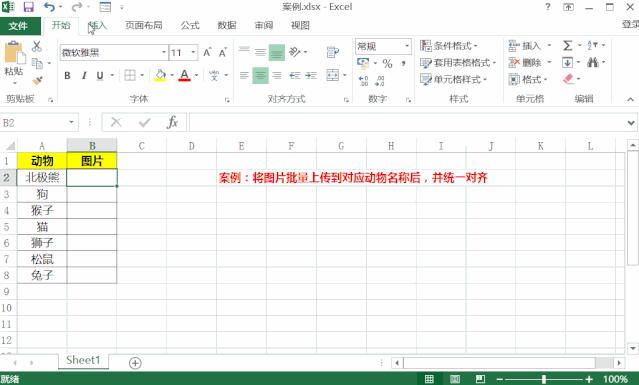This screenshot has width=639, height=385.
Task: Open Format as Table menu
Action: click(x=458, y=63)
